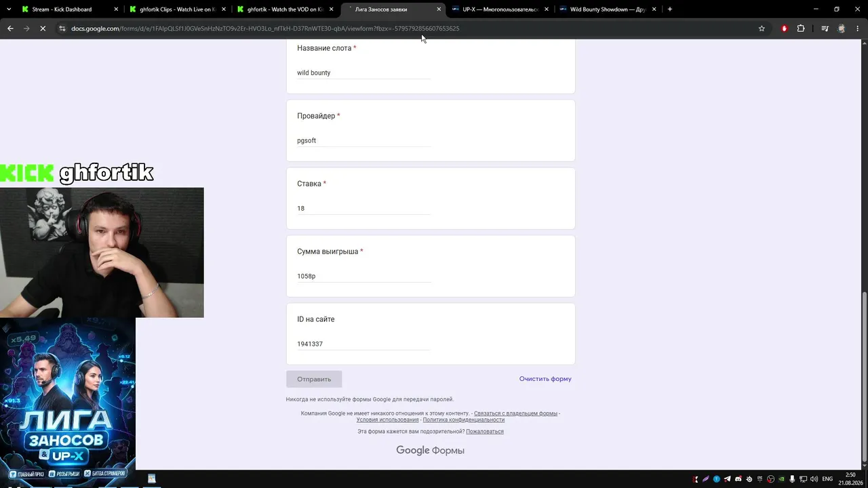Edit the Название слота field

(363, 73)
